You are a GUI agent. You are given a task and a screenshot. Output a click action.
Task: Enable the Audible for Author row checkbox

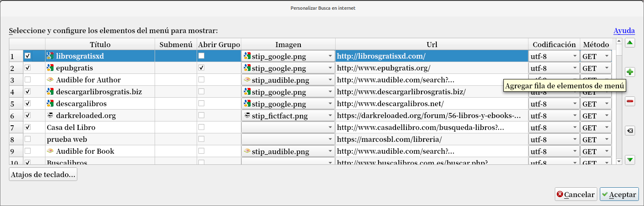tap(28, 80)
